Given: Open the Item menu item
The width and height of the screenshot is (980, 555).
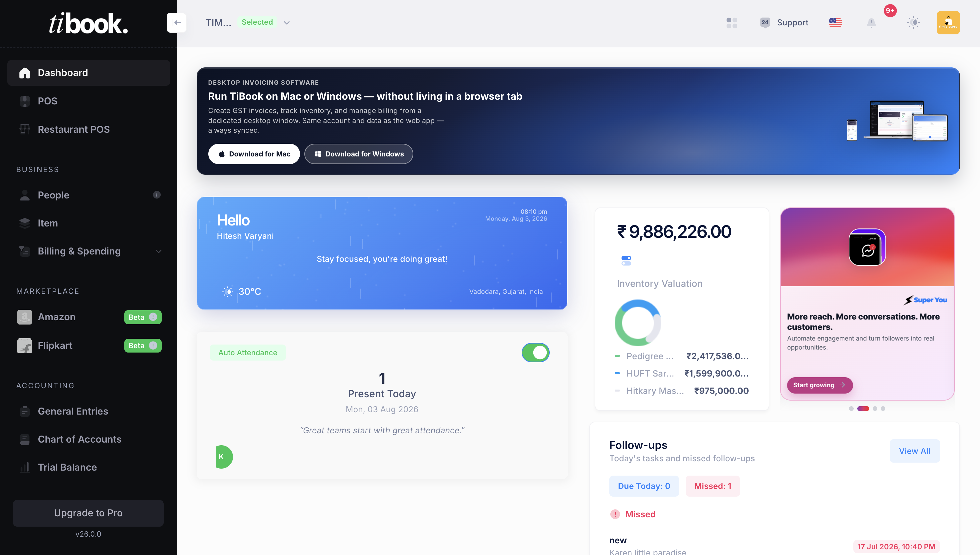Looking at the screenshot, I should coord(88,223).
